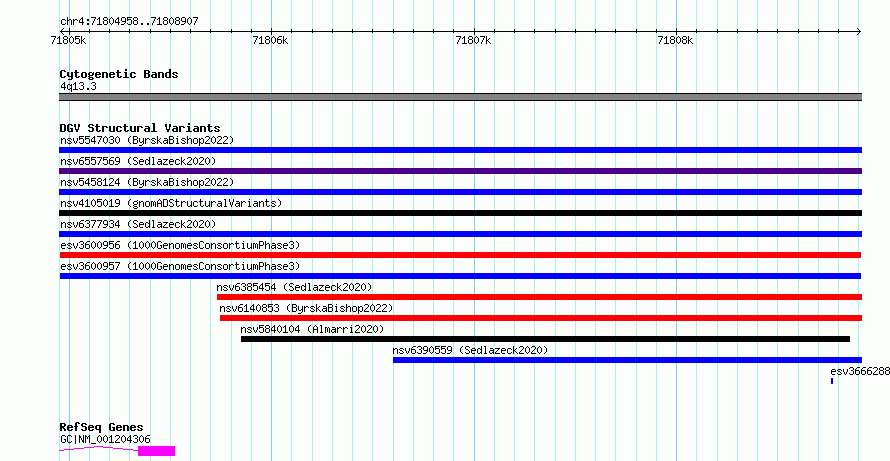Open label esv3600957 (1000GenomesConsortiumPhase3)
Viewport: 890px width, 461px height.
(x=180, y=266)
